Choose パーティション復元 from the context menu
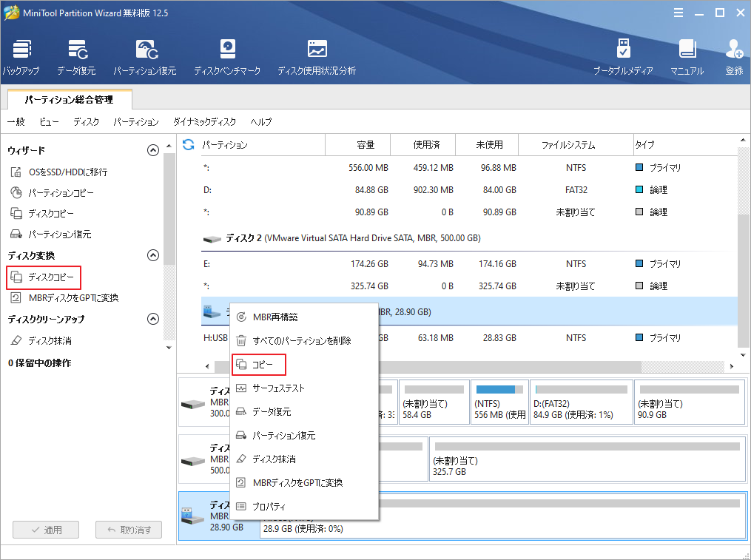Image resolution: width=751 pixels, height=560 pixels. click(x=304, y=436)
